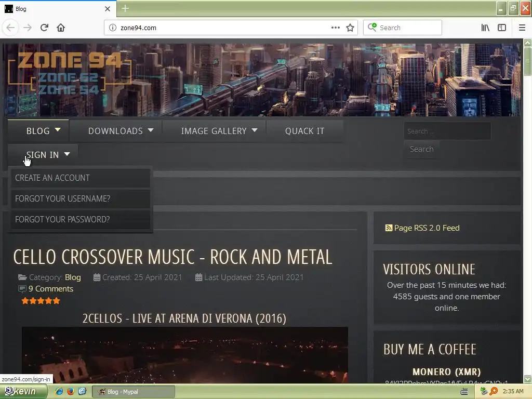The width and height of the screenshot is (532, 399).
Task: Open the on-screen keyboard tray icon
Action: (464, 392)
